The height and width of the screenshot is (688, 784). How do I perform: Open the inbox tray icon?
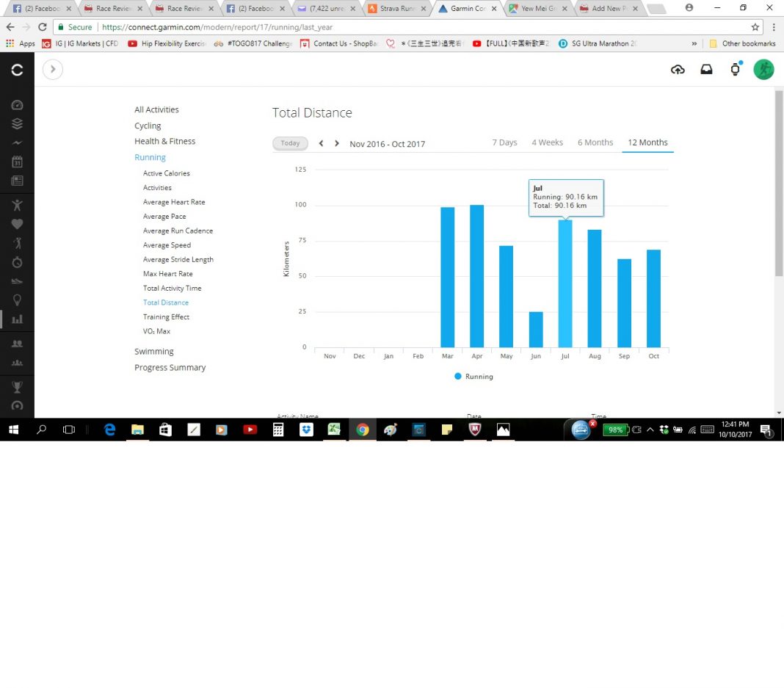click(706, 70)
